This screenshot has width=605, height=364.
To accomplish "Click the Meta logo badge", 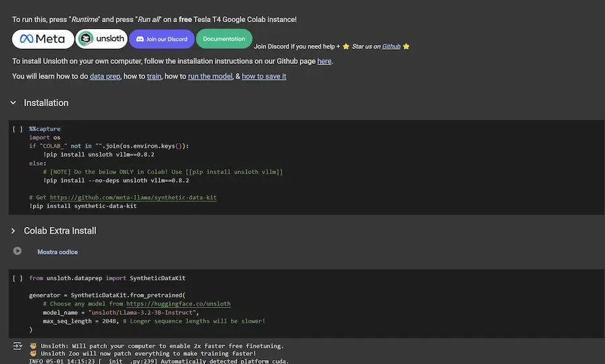I will pyautogui.click(x=43, y=39).
